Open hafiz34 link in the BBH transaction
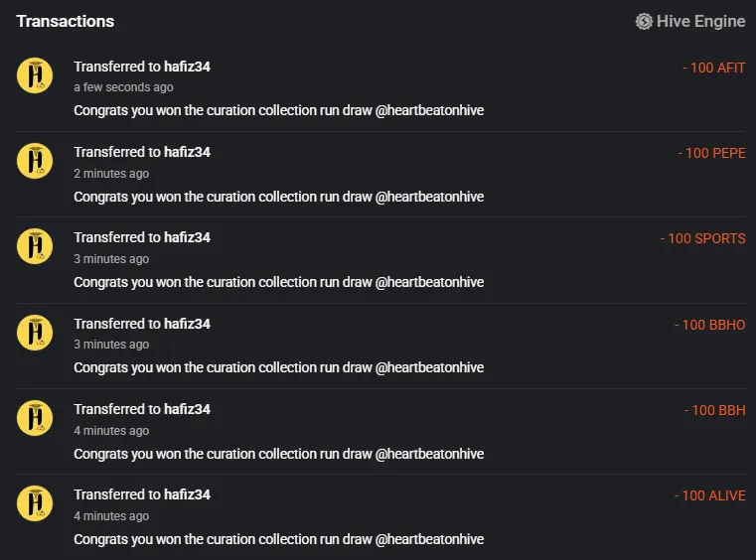Viewport: 756px width, 560px height. coord(187,409)
